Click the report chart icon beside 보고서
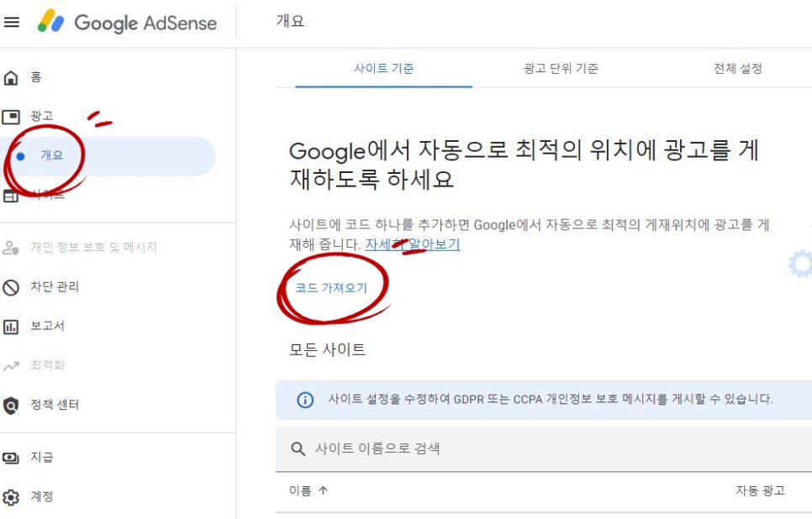Screen dimensions: 812x519 pos(10,327)
